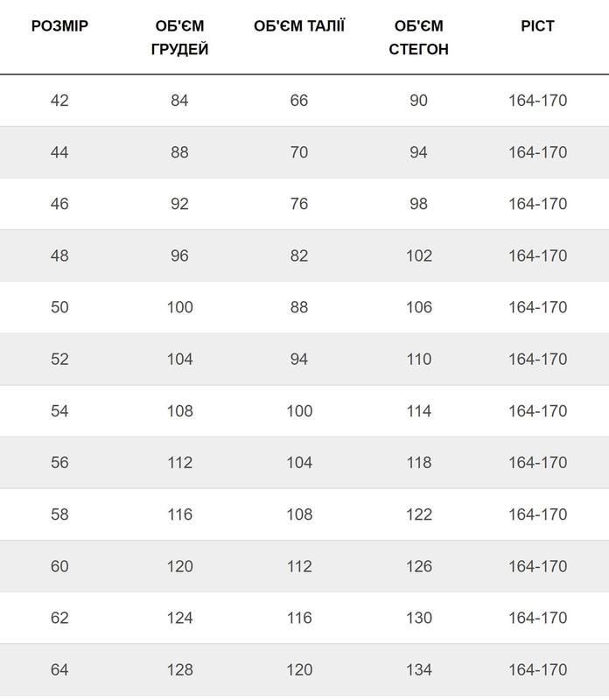Click waist value 70 for size 44
This screenshot has height=700, width=609.
299,152
